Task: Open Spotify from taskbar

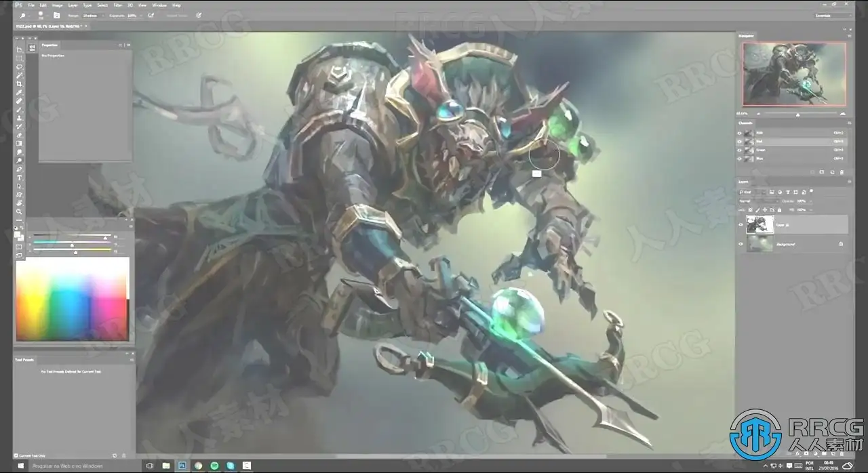Action: [x=215, y=466]
